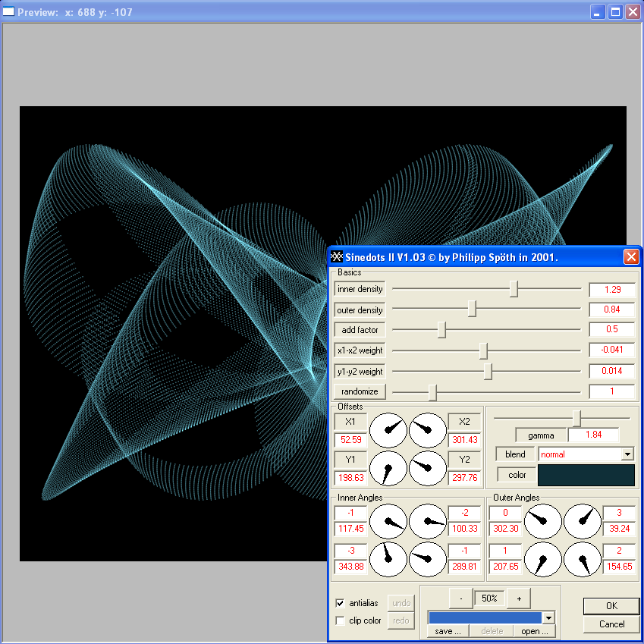Viewport: 644px width, 644px height.
Task: Click the inner angle multiplier field showing -3
Action: [x=350, y=551]
